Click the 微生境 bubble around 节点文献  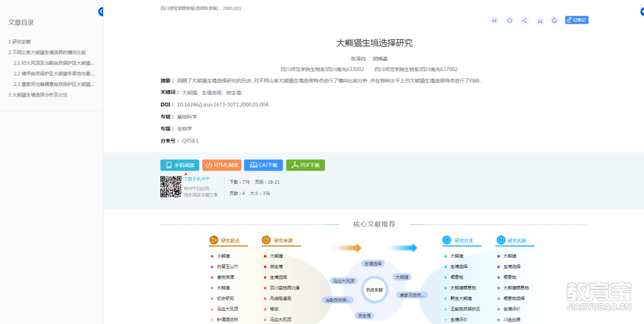coord(364,316)
